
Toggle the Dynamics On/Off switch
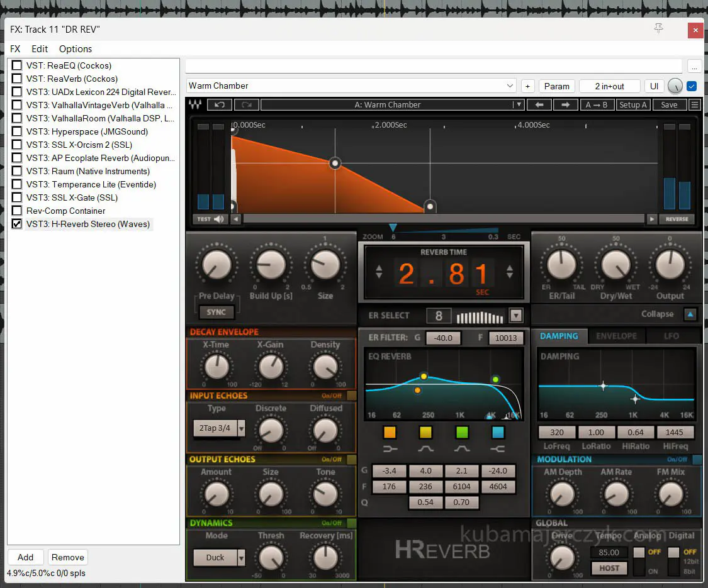351,523
